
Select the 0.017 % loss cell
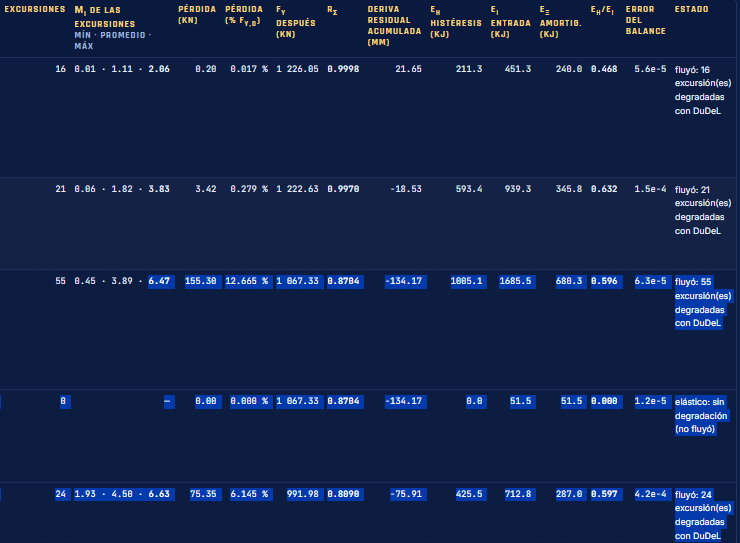[x=249, y=69]
